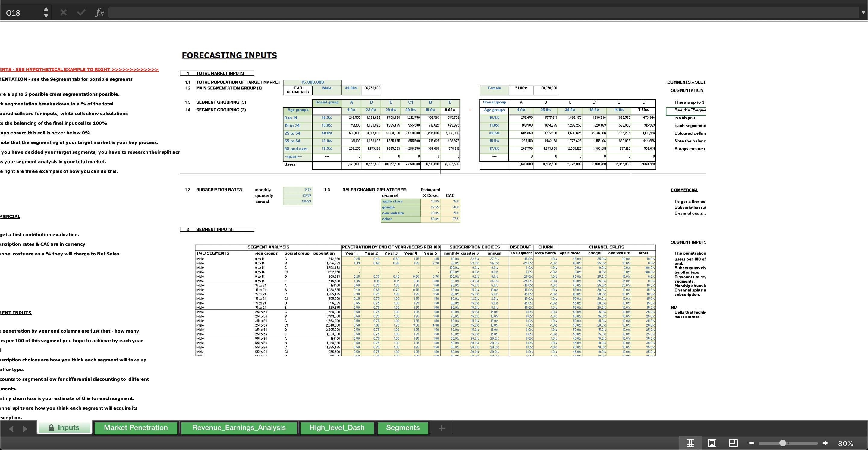Go to next sheet arrow
Screen dimensions: 868x450
pos(25,428)
